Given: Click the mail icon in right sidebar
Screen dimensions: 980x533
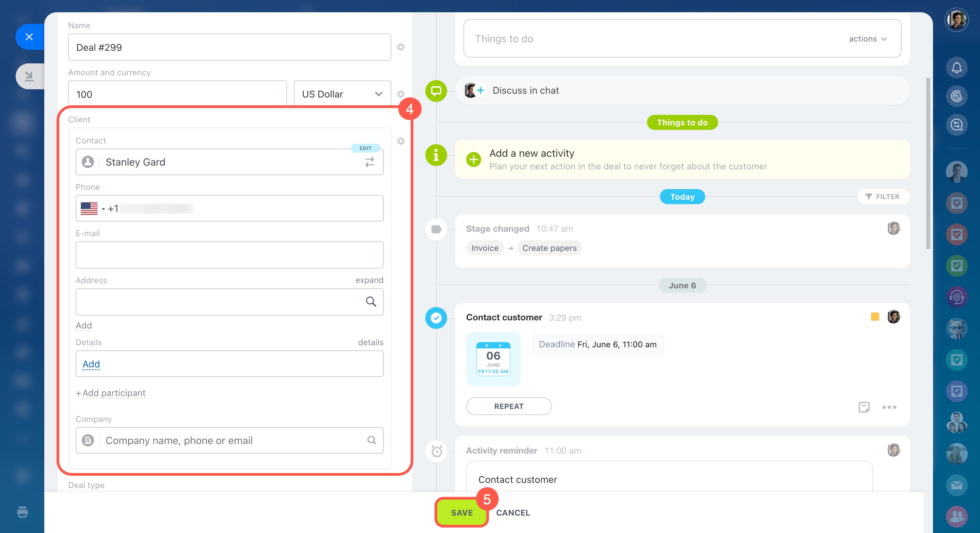Looking at the screenshot, I should (x=956, y=485).
